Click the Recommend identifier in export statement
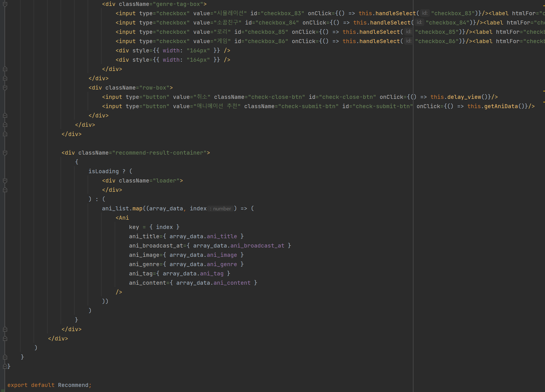Screen dimensions: 545x392 (x=73, y=385)
